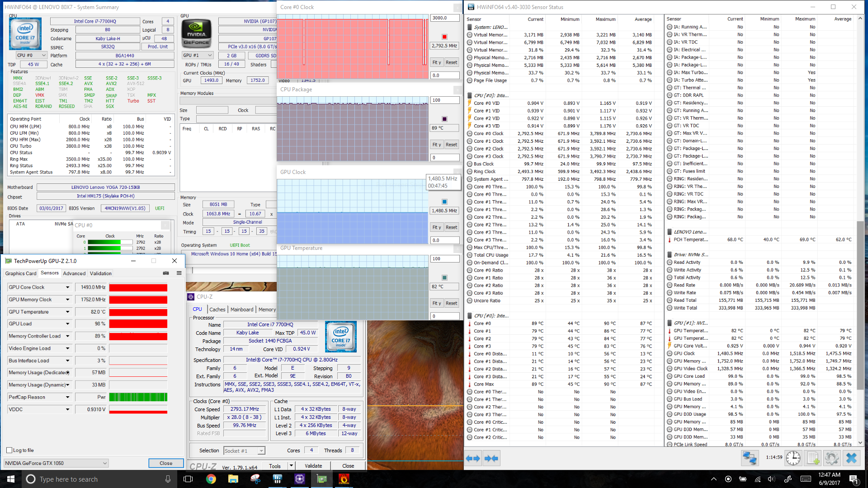Click Reset in the CPU Package graph panel

click(451, 145)
